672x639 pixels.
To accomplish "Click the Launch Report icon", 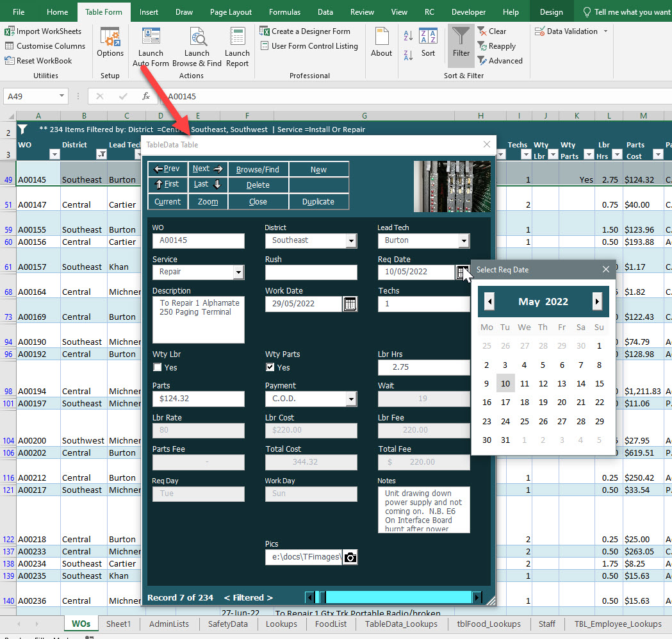I will pos(237,46).
